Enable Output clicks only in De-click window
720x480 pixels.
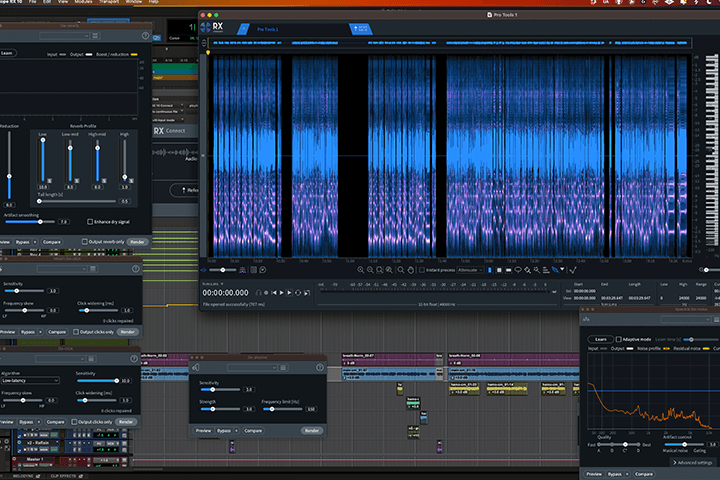tap(74, 422)
